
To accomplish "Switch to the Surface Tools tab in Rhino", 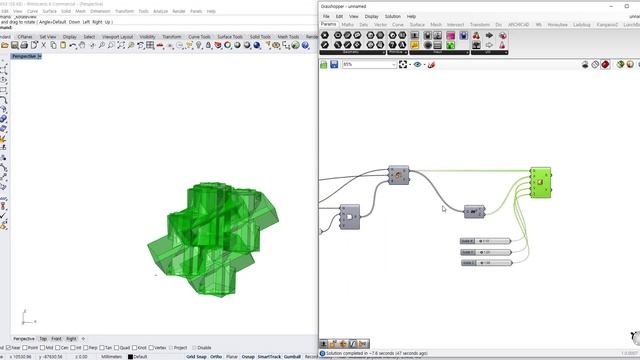I will coord(230,37).
